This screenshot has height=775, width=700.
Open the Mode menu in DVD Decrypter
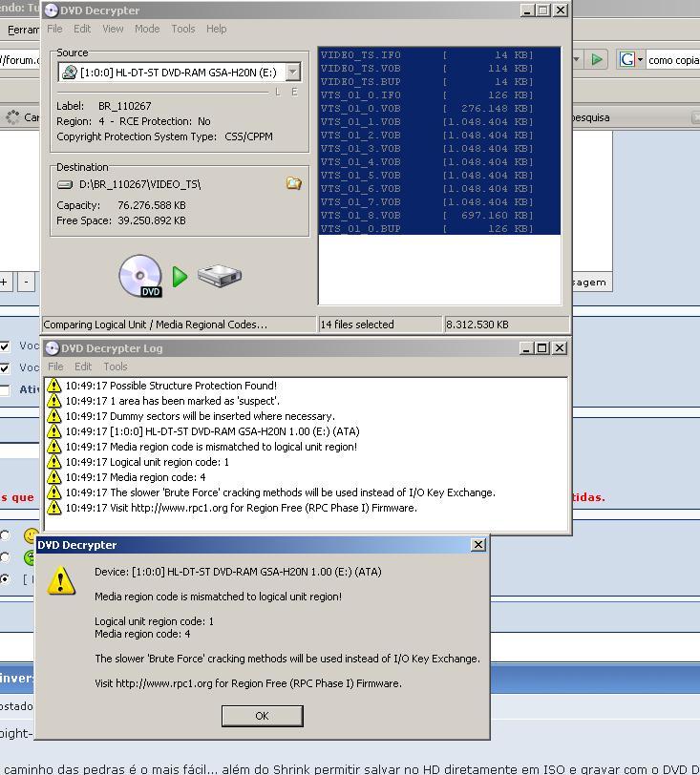point(147,29)
